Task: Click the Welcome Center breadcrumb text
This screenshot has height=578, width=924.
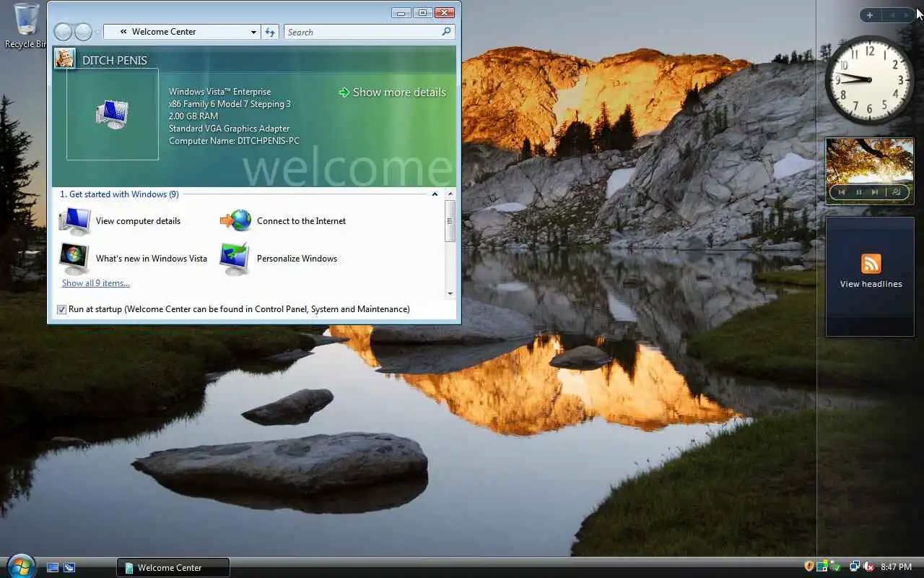Action: tap(164, 32)
